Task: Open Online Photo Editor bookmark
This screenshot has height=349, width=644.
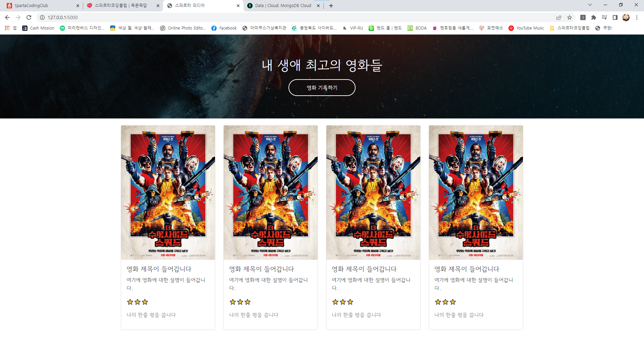Action: point(183,28)
